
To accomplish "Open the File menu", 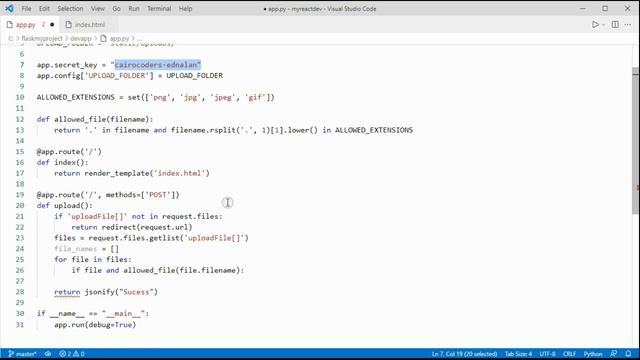I will 26,9.
